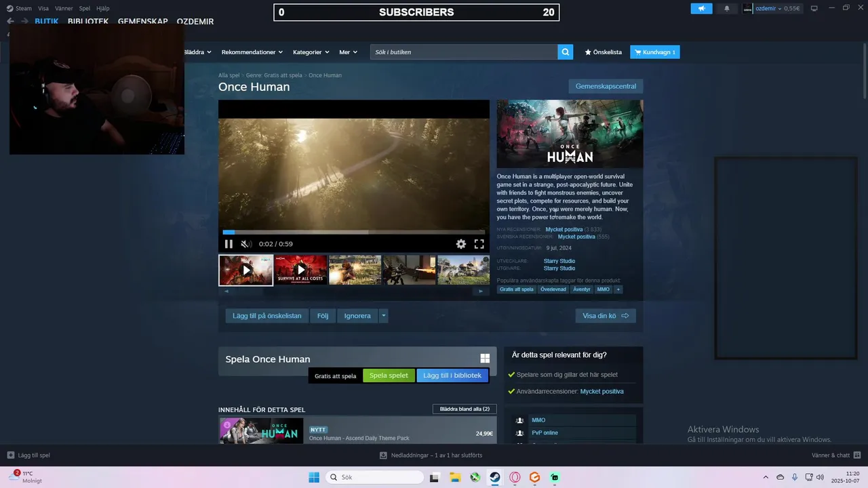This screenshot has width=868, height=488.
Task: Seek along the trailer progress bar
Action: (x=353, y=232)
